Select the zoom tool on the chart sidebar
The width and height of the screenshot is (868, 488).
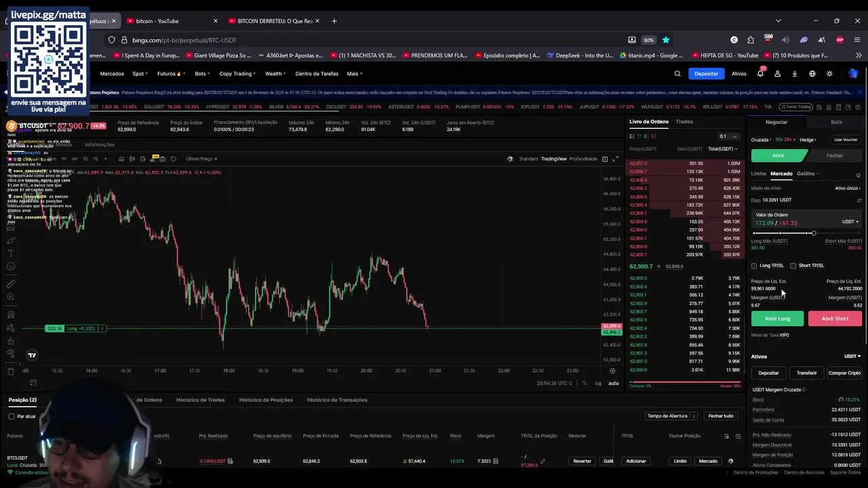click(x=11, y=297)
